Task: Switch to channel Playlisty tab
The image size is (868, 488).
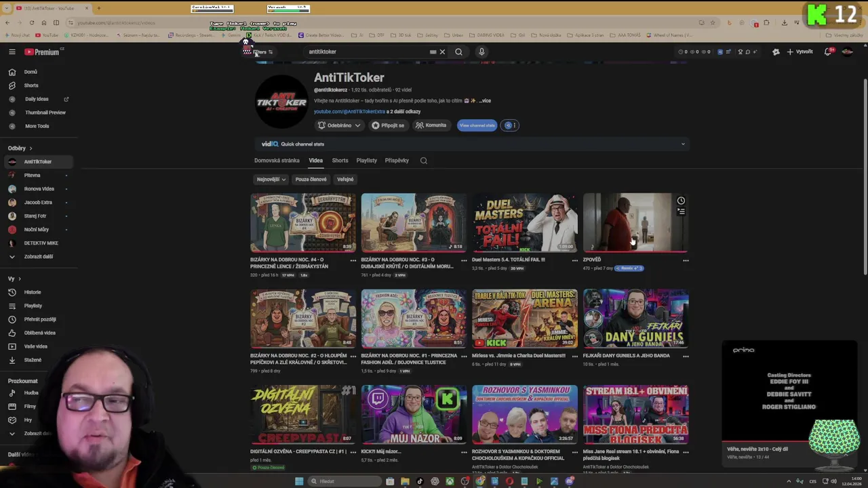Action: 366,161
